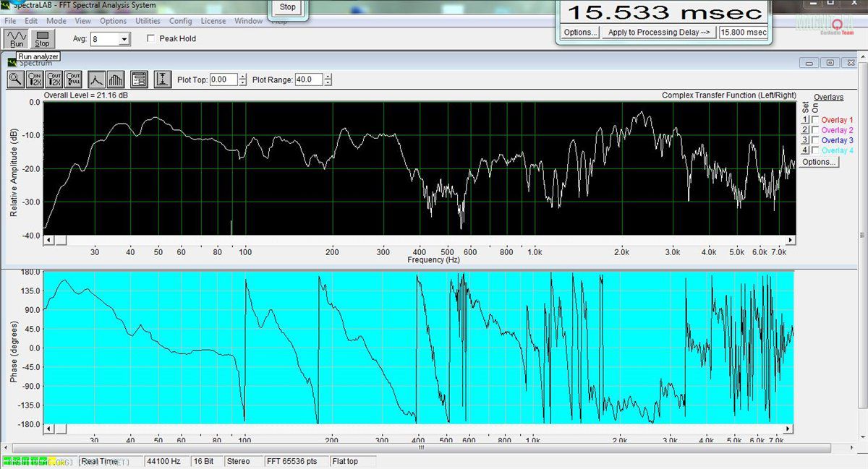Viewport: 868px width, 469px height.
Task: Click Apply to Processing Delay button
Action: [659, 33]
